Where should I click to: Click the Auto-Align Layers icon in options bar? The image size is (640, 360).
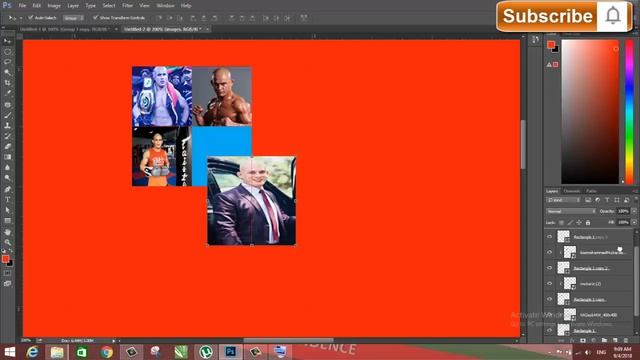304,18
